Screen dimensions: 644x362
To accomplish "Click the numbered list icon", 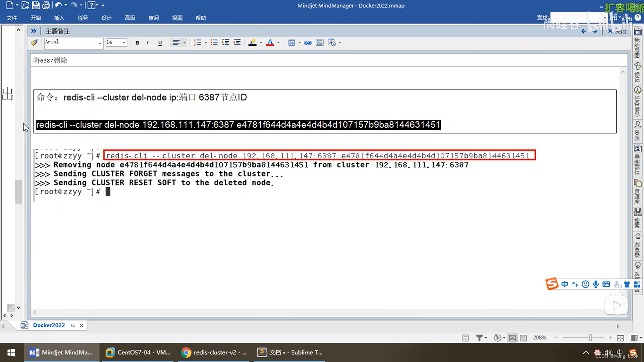I will (198, 43).
